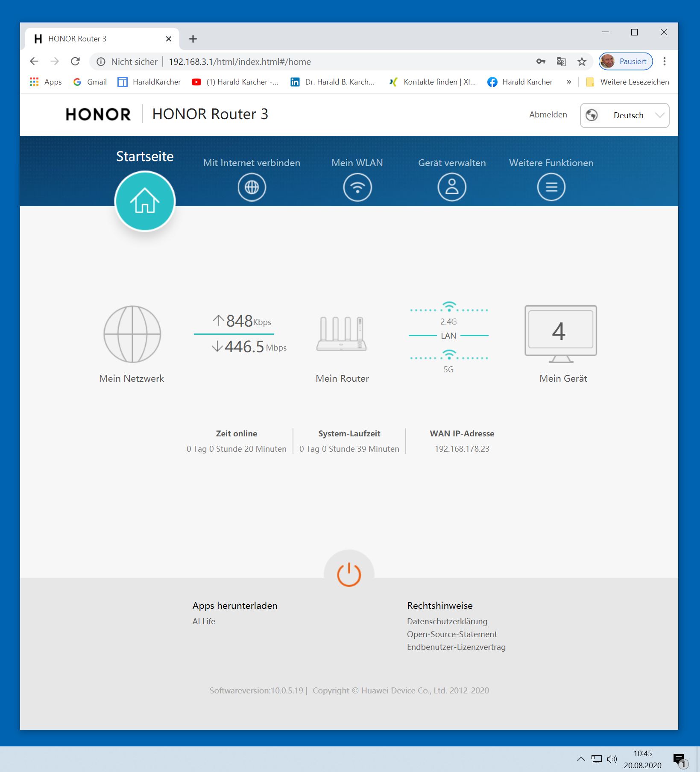This screenshot has height=772, width=700.
Task: Click the orange power button icon
Action: (x=349, y=574)
